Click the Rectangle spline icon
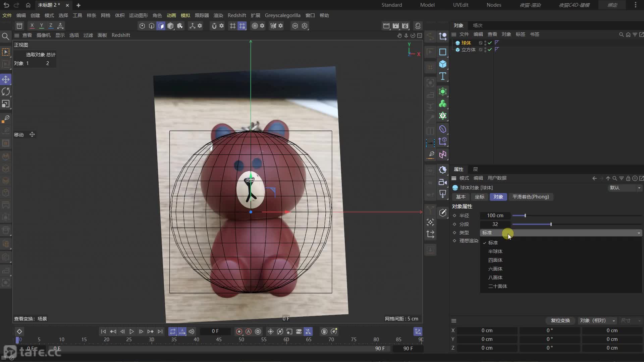The height and width of the screenshot is (362, 644). pos(443,52)
